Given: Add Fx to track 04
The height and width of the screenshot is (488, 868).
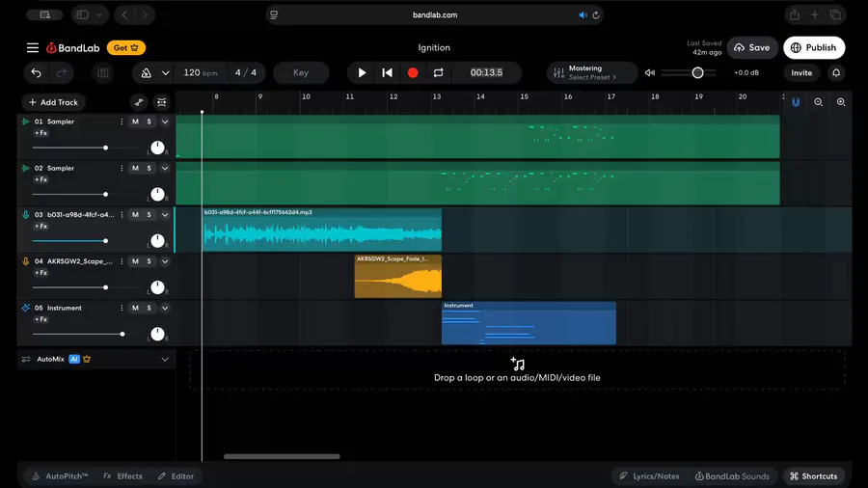Looking at the screenshot, I should [x=41, y=273].
